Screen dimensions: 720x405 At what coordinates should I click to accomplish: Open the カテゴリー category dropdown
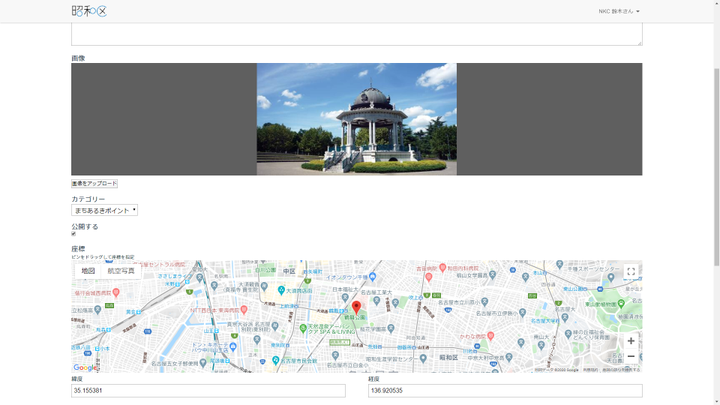(x=104, y=211)
